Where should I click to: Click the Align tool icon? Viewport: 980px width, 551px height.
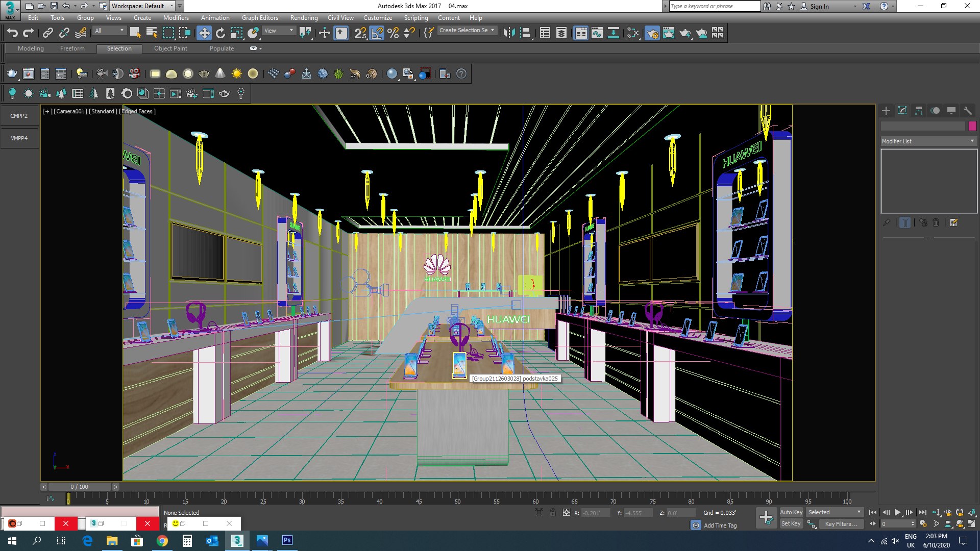pyautogui.click(x=525, y=33)
